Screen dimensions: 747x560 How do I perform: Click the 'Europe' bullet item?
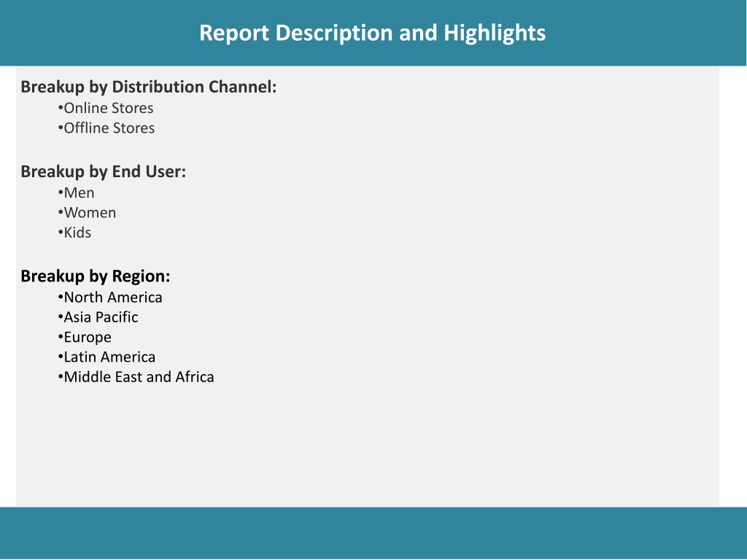pos(85,338)
